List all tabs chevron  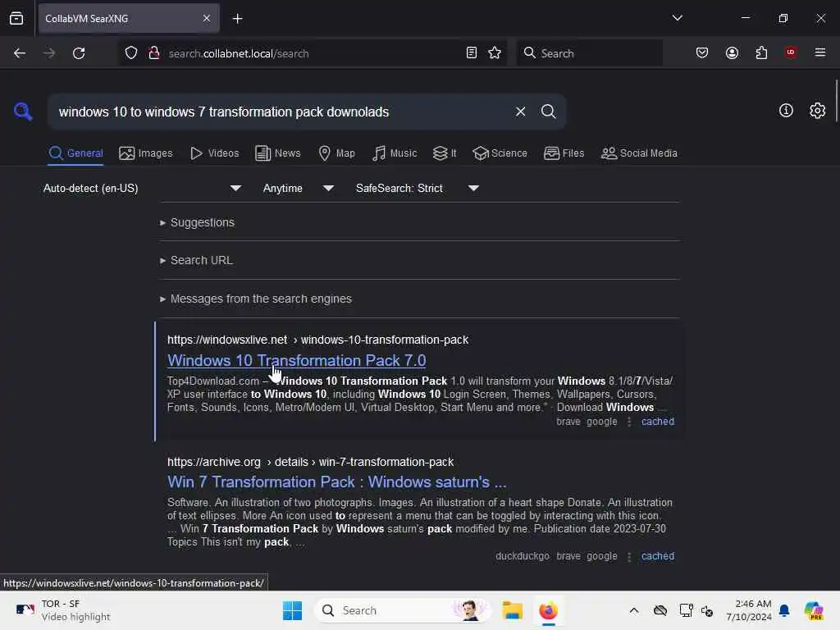(x=677, y=18)
